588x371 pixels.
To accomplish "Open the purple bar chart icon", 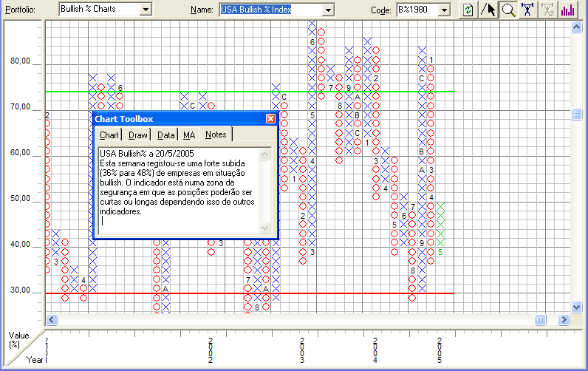I will point(568,10).
